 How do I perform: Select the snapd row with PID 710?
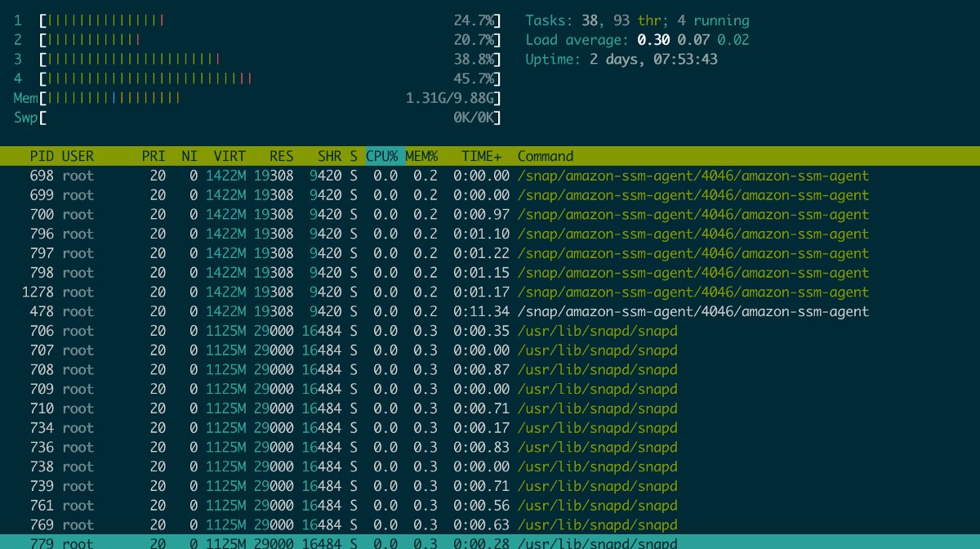490,408
